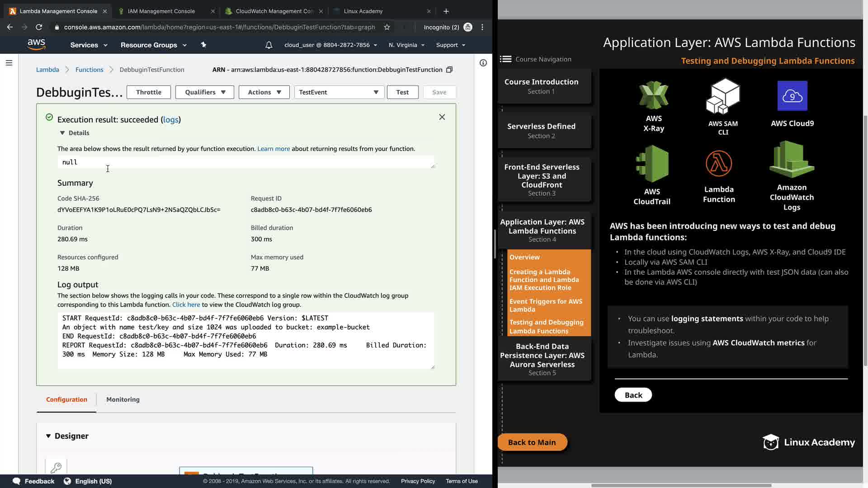Image resolution: width=868 pixels, height=488 pixels.
Task: Collapse the Designer section
Action: 48,436
